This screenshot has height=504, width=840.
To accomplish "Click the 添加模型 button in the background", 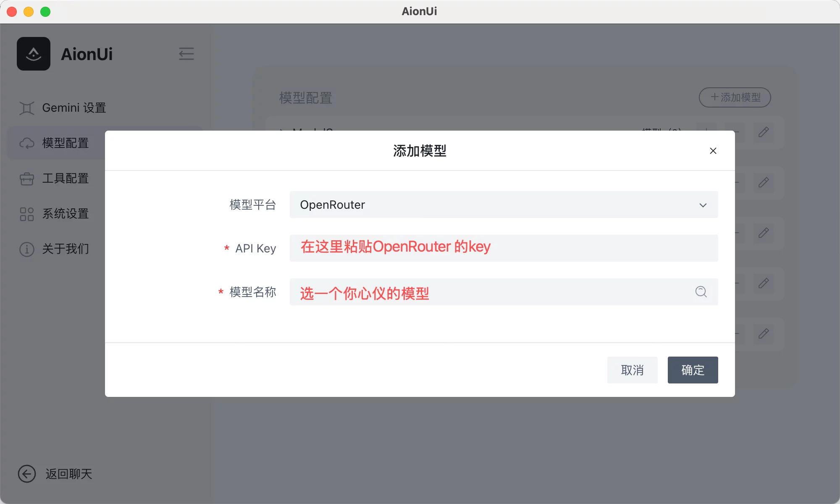I will click(x=735, y=97).
